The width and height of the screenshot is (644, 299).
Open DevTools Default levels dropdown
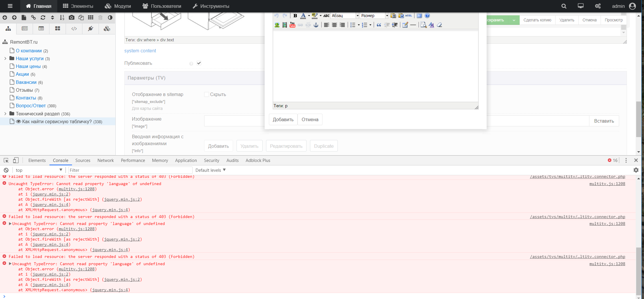(x=210, y=170)
